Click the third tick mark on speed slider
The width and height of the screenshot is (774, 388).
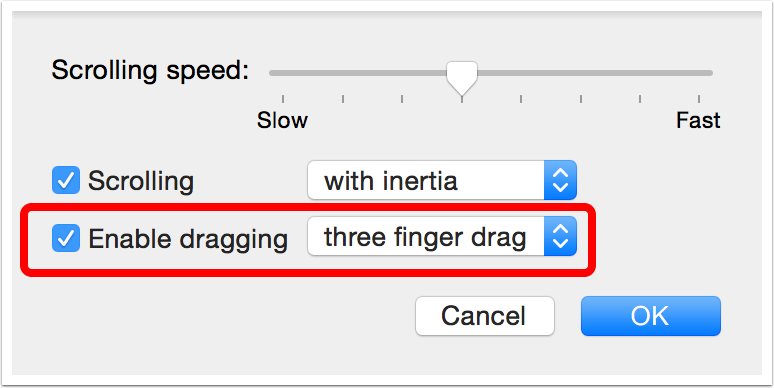click(402, 99)
